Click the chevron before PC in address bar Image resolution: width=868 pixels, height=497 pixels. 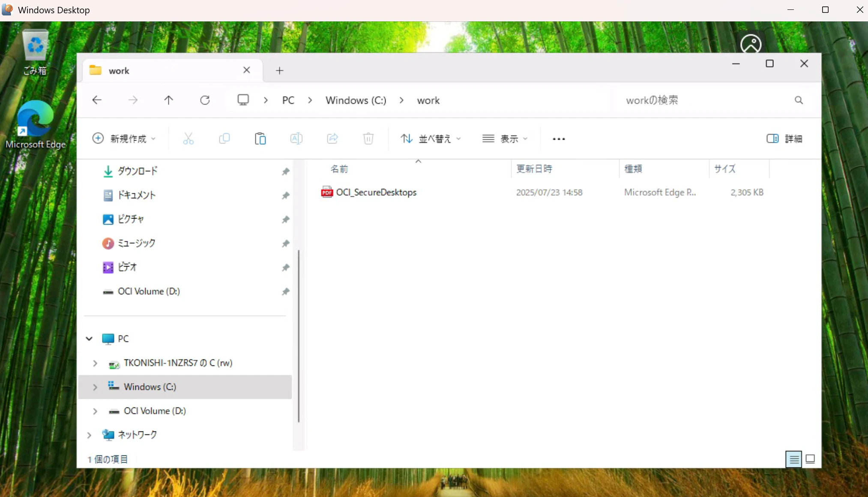[x=266, y=100]
